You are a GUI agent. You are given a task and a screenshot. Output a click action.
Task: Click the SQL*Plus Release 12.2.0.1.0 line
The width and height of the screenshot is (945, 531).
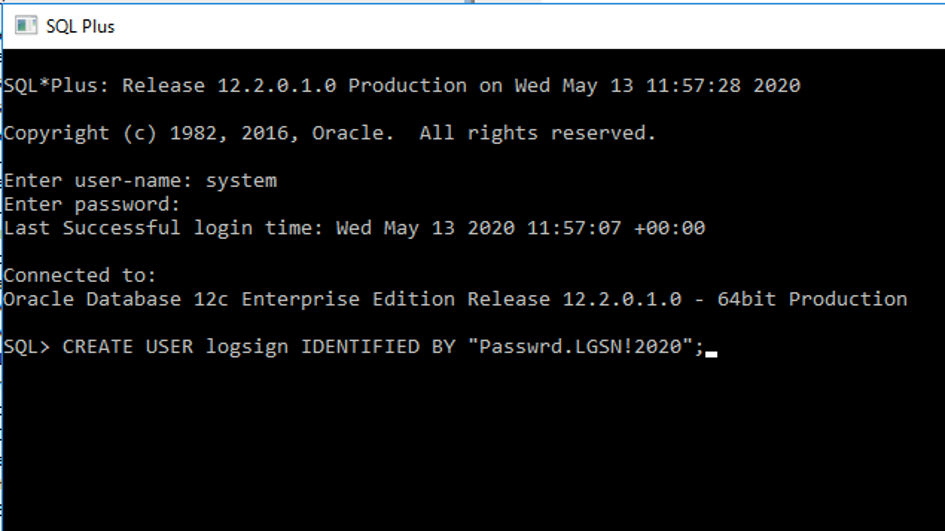coord(402,86)
